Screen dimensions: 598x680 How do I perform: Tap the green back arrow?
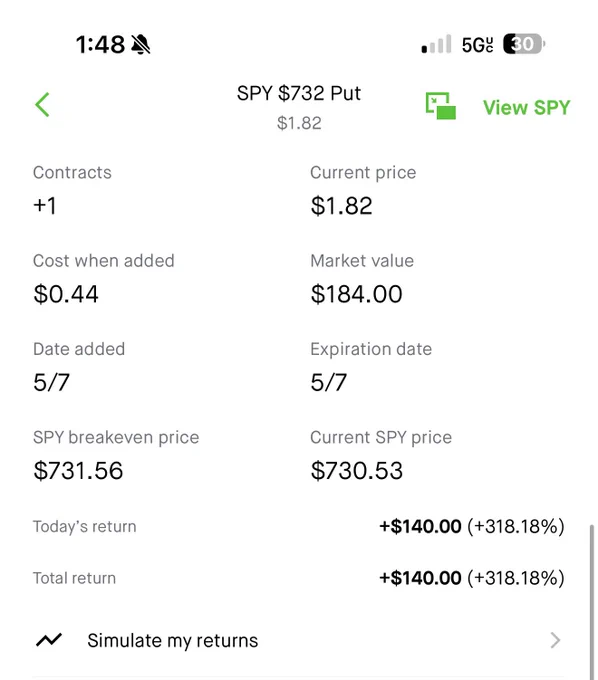42,105
